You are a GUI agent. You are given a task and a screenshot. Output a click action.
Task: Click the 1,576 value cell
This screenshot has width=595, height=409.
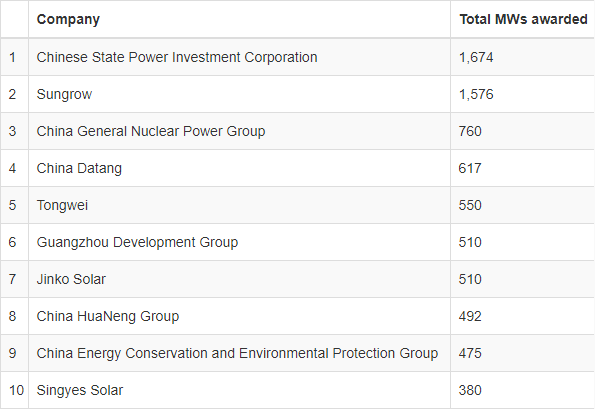(523, 94)
